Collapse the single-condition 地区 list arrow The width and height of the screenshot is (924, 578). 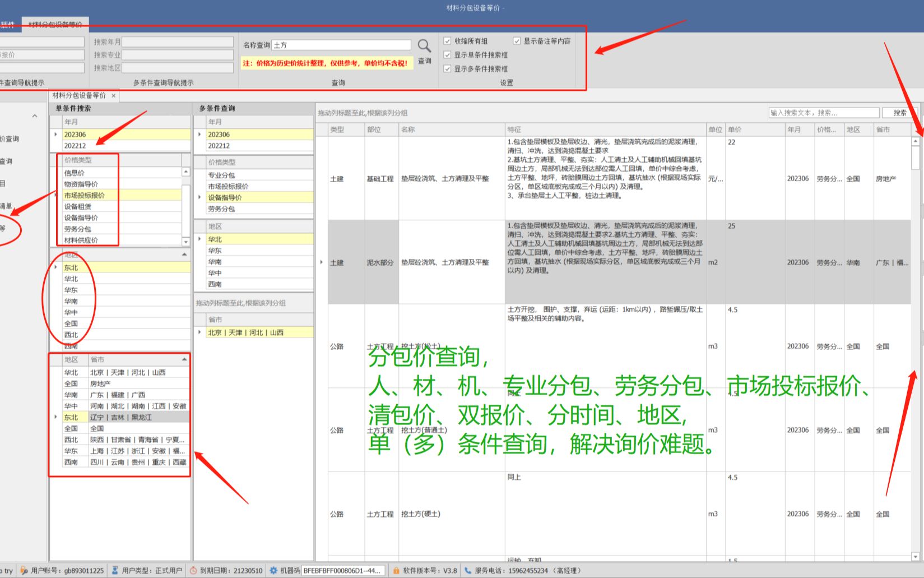point(184,255)
